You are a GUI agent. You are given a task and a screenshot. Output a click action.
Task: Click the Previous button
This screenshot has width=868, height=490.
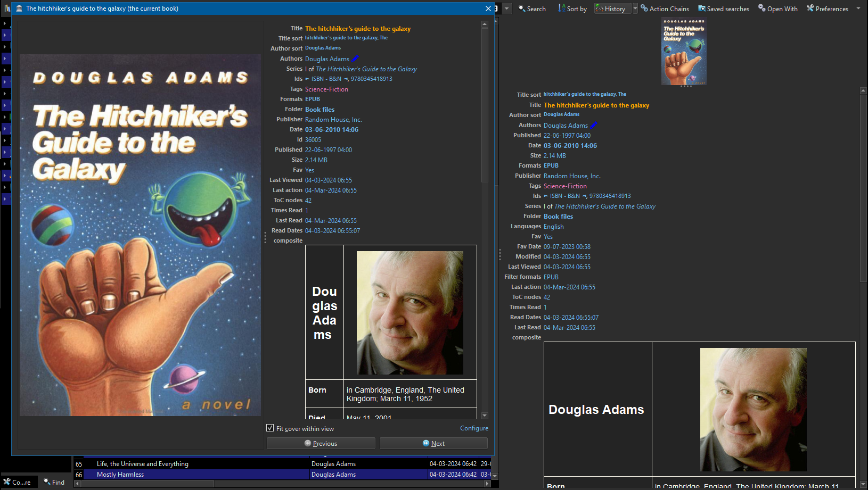[321, 443]
